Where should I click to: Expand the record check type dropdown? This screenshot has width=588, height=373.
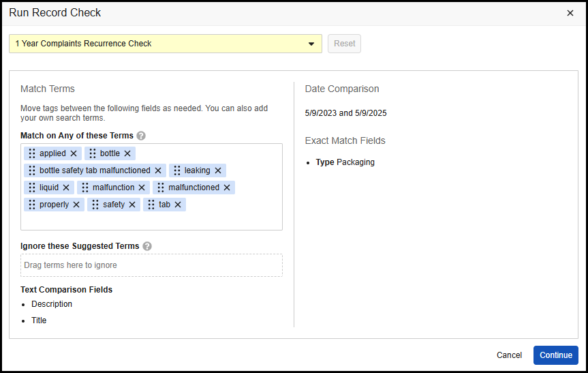(x=311, y=44)
